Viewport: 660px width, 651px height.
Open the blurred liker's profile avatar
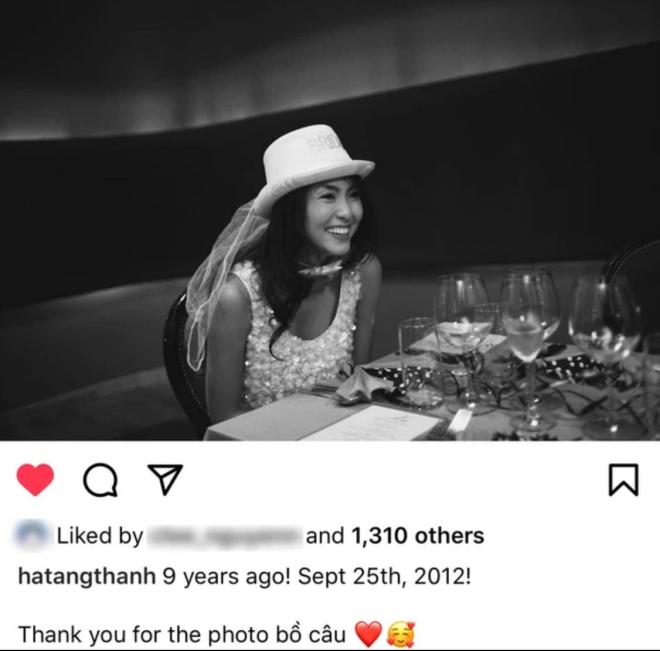pos(32,535)
